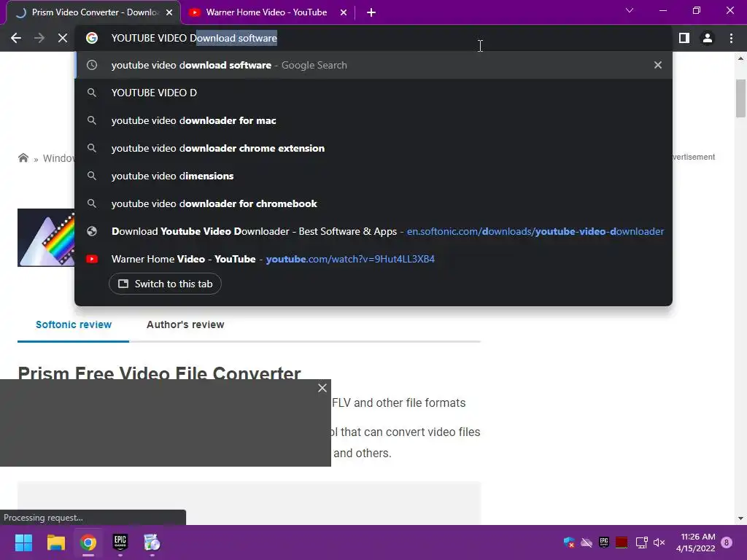The image size is (747, 560).
Task: Open the installer app in taskbar
Action: 152,542
